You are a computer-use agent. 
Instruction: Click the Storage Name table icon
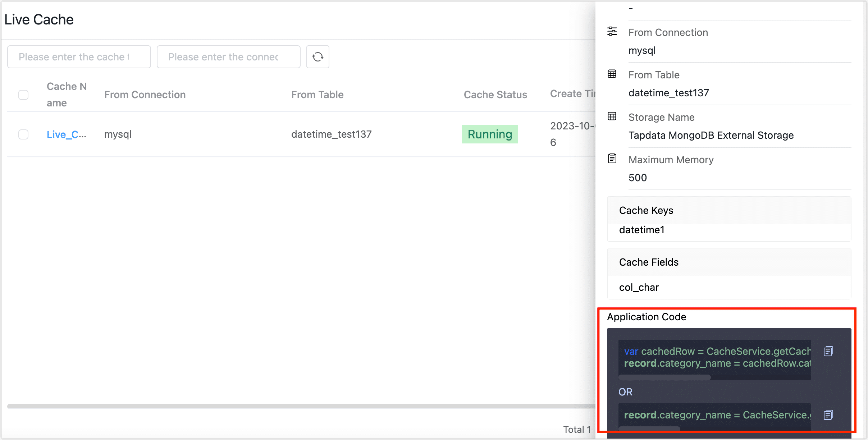point(612,116)
